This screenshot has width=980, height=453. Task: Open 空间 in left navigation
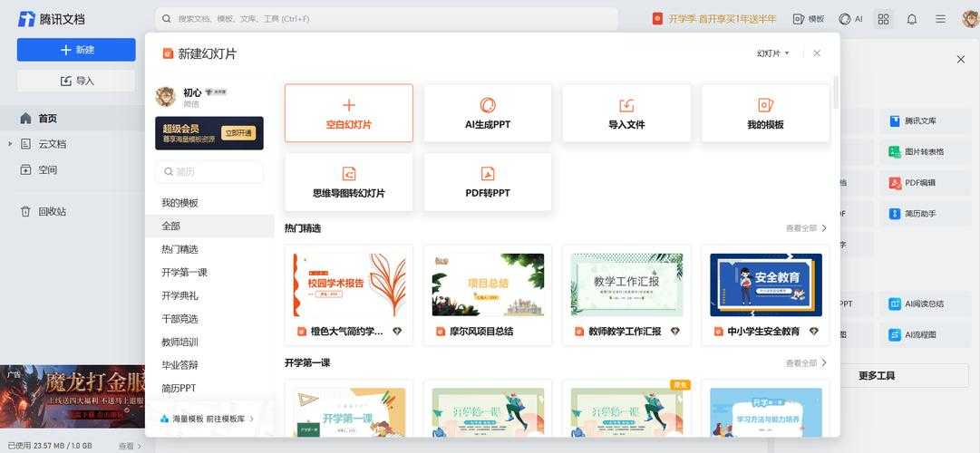pyautogui.click(x=47, y=170)
